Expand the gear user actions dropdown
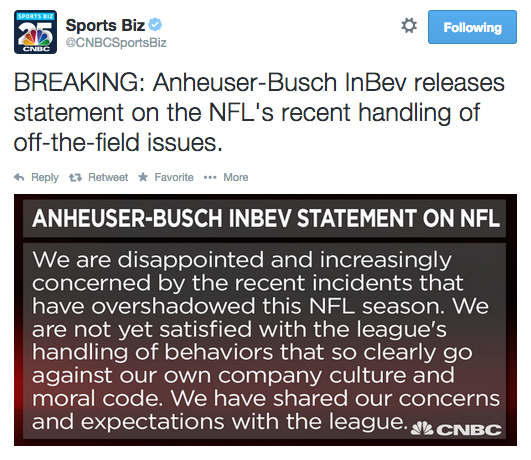The image size is (531, 460). 409,26
